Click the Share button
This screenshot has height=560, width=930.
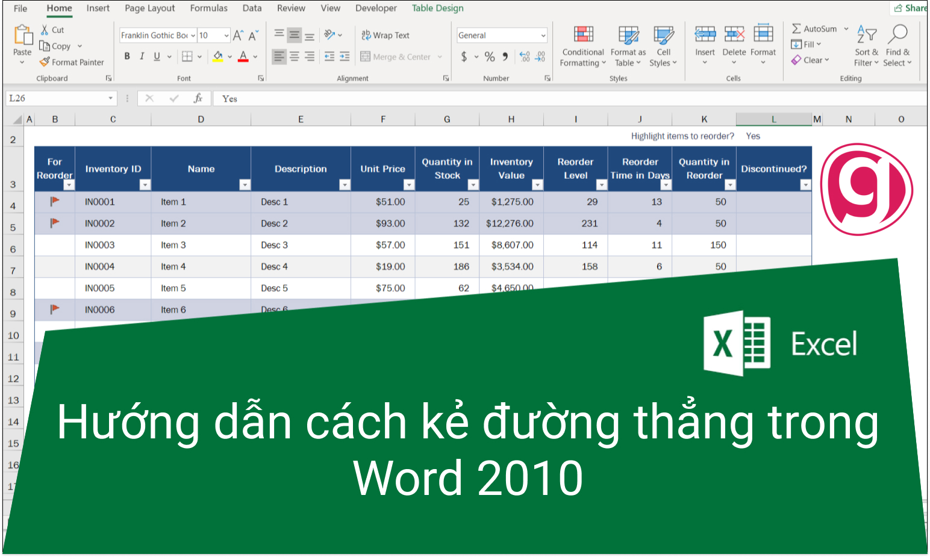click(910, 8)
